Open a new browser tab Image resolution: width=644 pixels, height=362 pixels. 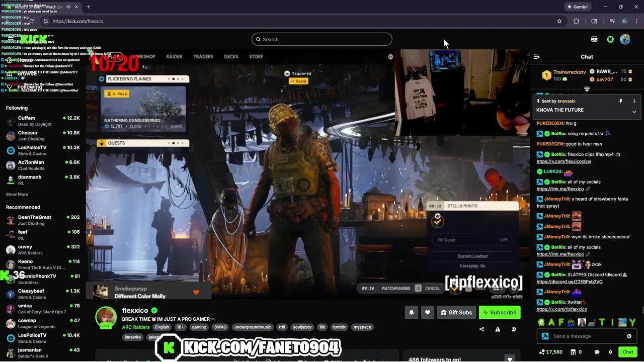coord(89,7)
